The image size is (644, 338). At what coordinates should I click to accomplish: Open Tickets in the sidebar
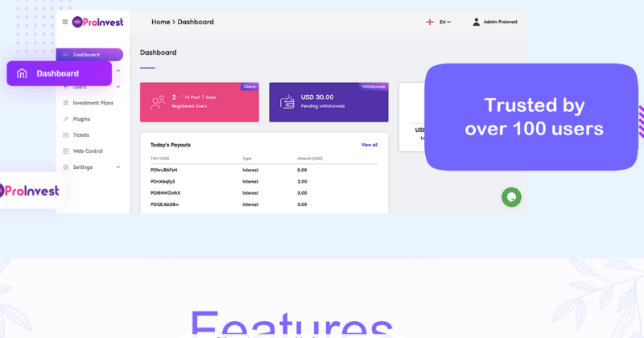click(81, 135)
